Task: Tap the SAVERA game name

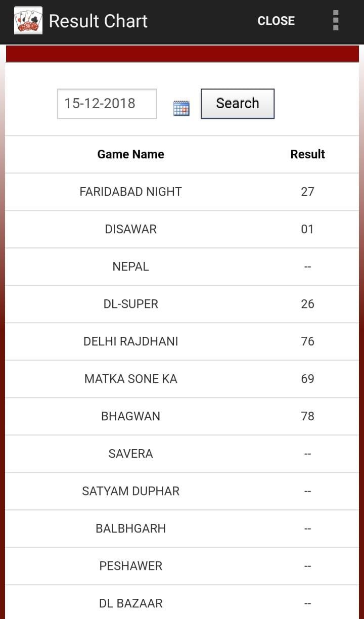Action: click(130, 454)
